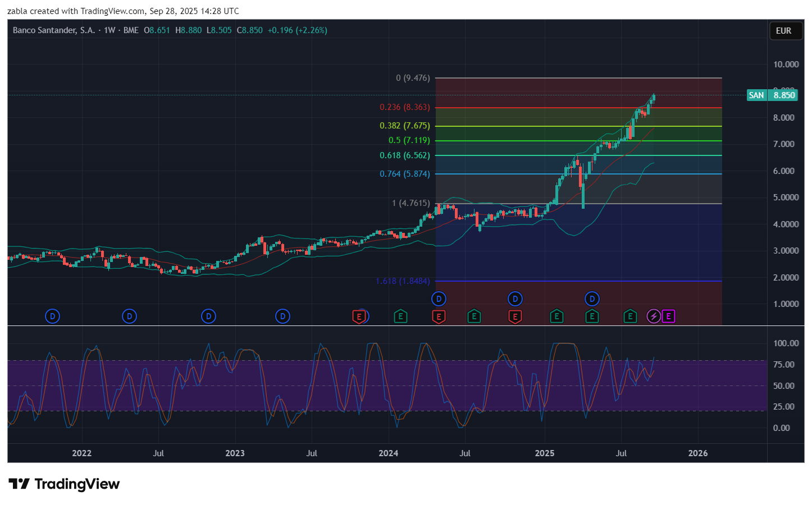Open the green earnings marker just after 2024
Viewport: 812px width, 505px height.
(400, 317)
